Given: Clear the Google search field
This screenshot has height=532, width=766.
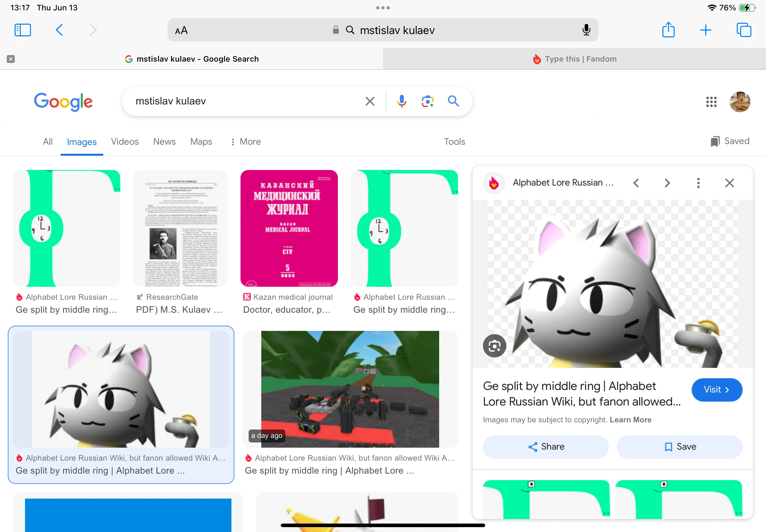Looking at the screenshot, I should pos(370,101).
